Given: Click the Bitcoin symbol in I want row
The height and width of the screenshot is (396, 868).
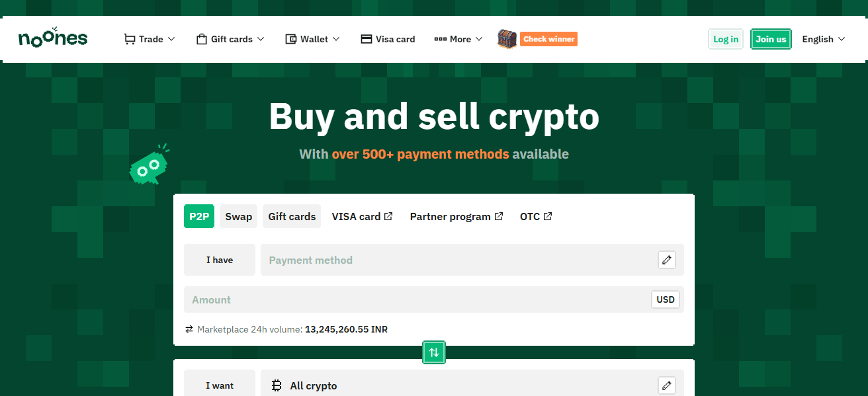Looking at the screenshot, I should click(277, 385).
